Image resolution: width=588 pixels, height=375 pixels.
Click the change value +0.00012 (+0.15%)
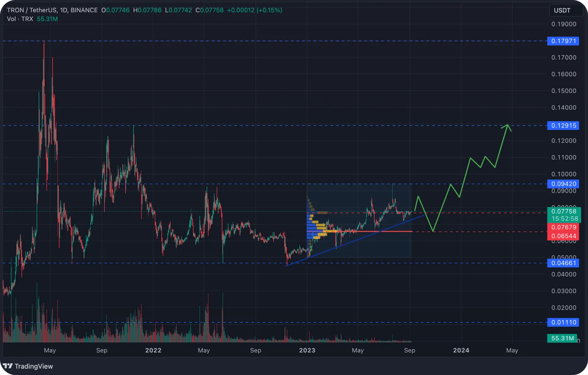(255, 10)
